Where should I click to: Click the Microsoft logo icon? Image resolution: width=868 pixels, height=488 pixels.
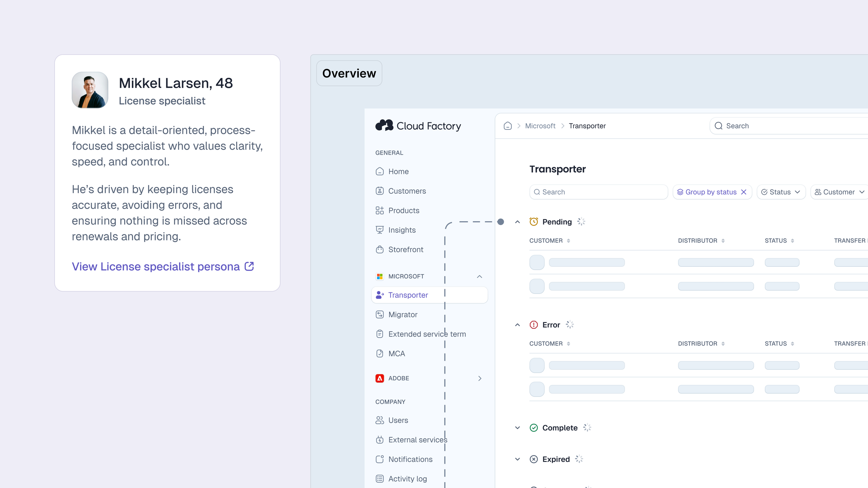[x=379, y=277]
